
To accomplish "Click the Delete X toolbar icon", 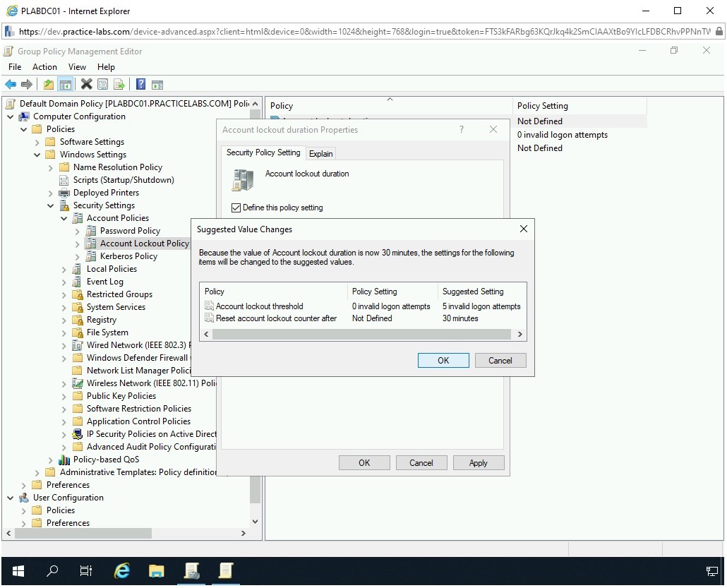I will (x=86, y=85).
